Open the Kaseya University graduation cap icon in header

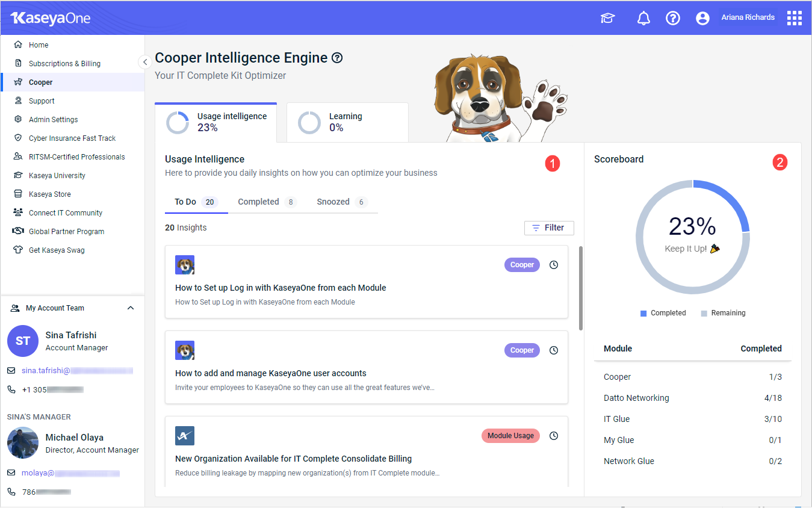[608, 18]
